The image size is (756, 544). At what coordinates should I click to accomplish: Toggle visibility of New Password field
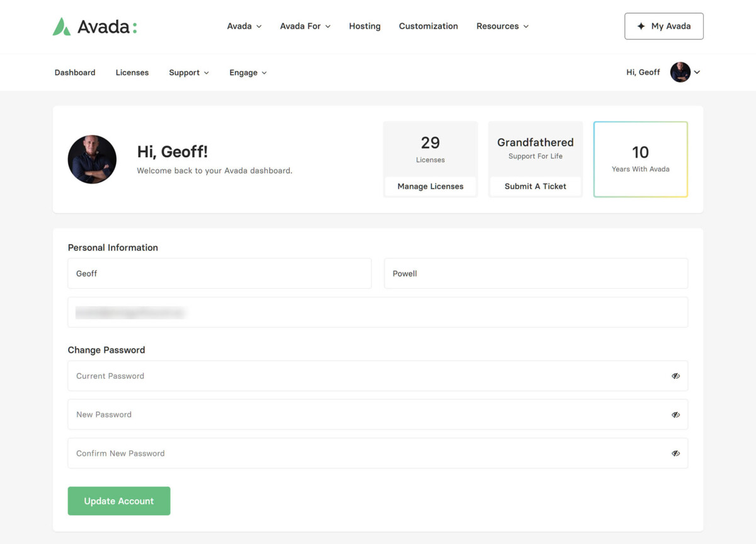point(675,415)
